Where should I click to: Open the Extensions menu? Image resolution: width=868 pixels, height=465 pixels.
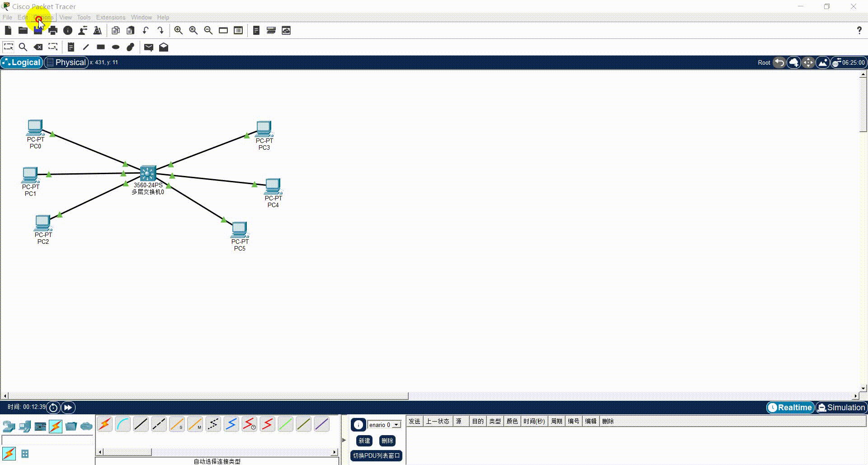pyautogui.click(x=111, y=17)
